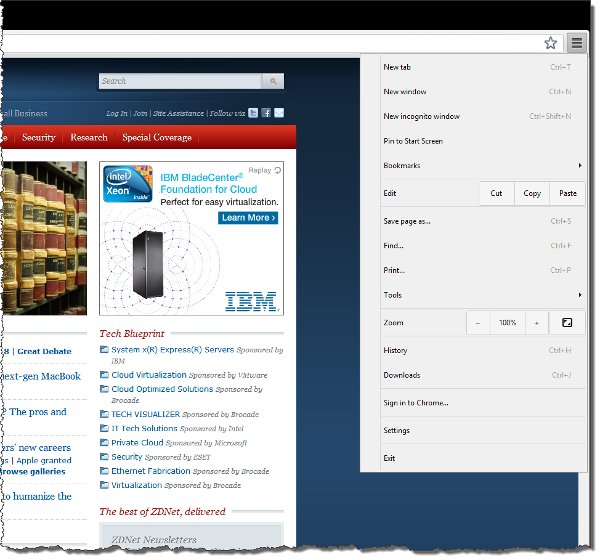This screenshot has height=560, width=600.
Task: Toggle fullscreen mode icon in Zoom row
Action: pyautogui.click(x=567, y=323)
